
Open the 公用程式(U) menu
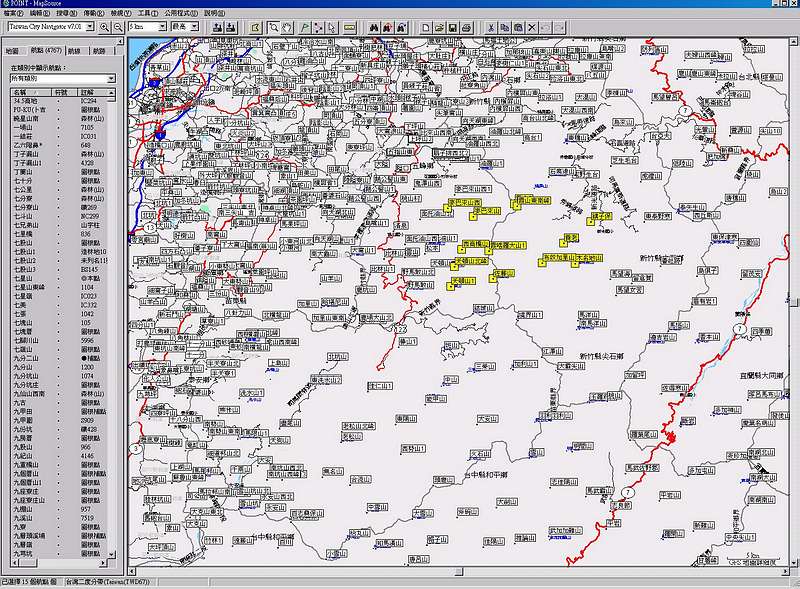pyautogui.click(x=181, y=13)
